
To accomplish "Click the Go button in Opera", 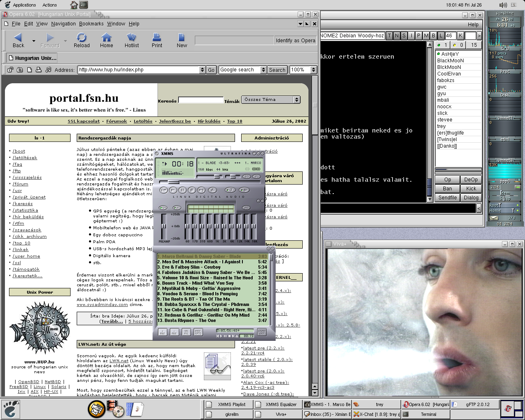I will point(211,70).
